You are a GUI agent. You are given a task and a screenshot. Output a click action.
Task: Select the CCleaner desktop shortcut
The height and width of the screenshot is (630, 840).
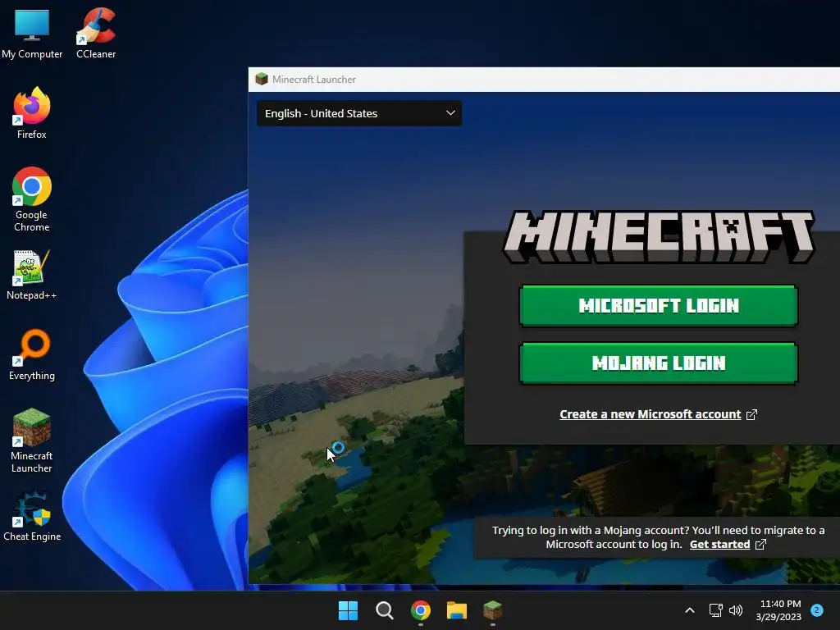[96, 33]
